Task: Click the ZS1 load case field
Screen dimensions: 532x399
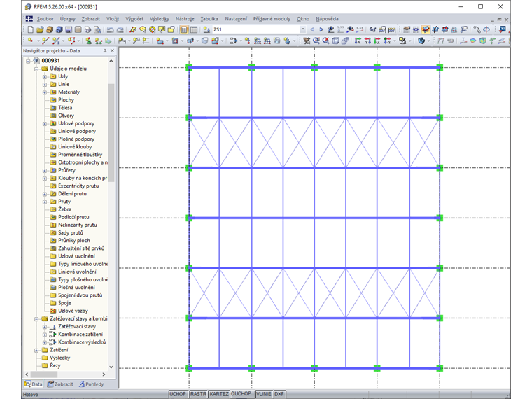Action: click(255, 29)
